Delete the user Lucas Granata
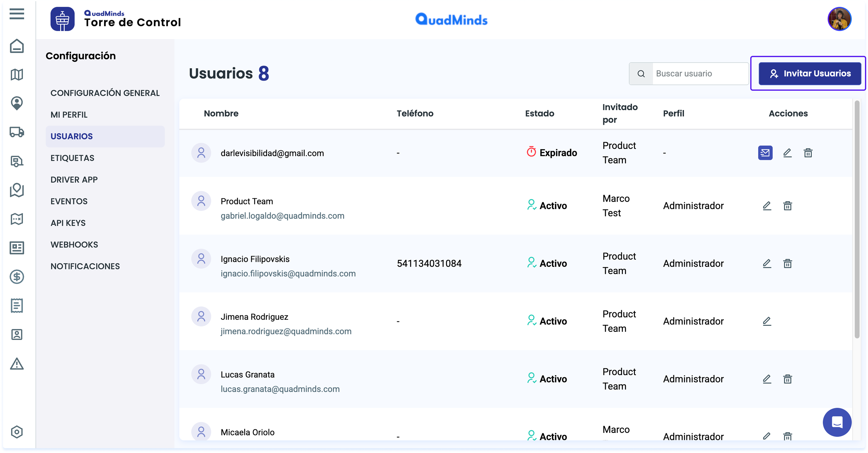This screenshot has width=868, height=453. 788,379
